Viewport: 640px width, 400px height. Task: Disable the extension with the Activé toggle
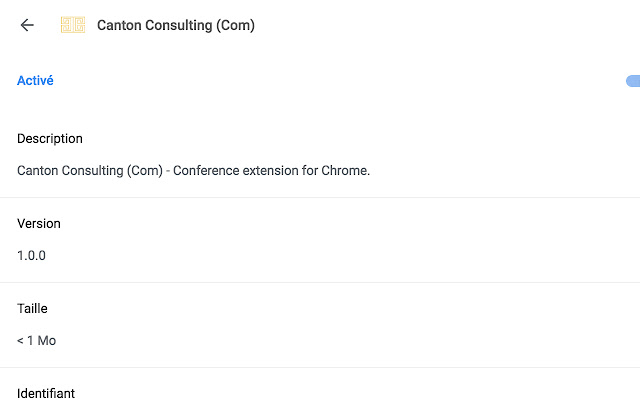click(633, 81)
